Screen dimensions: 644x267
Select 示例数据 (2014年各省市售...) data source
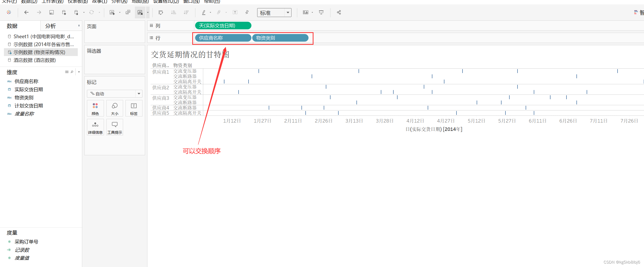point(41,44)
